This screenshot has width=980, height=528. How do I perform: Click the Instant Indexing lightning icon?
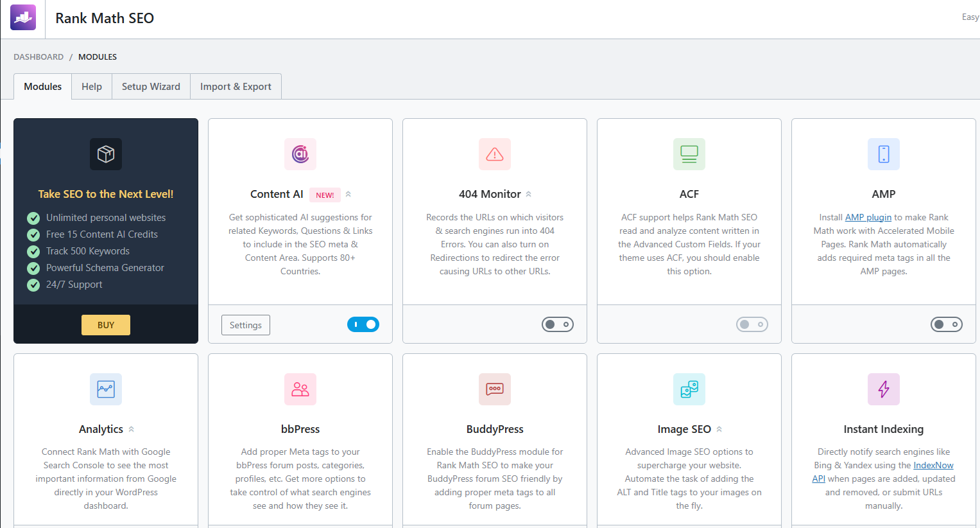point(884,389)
